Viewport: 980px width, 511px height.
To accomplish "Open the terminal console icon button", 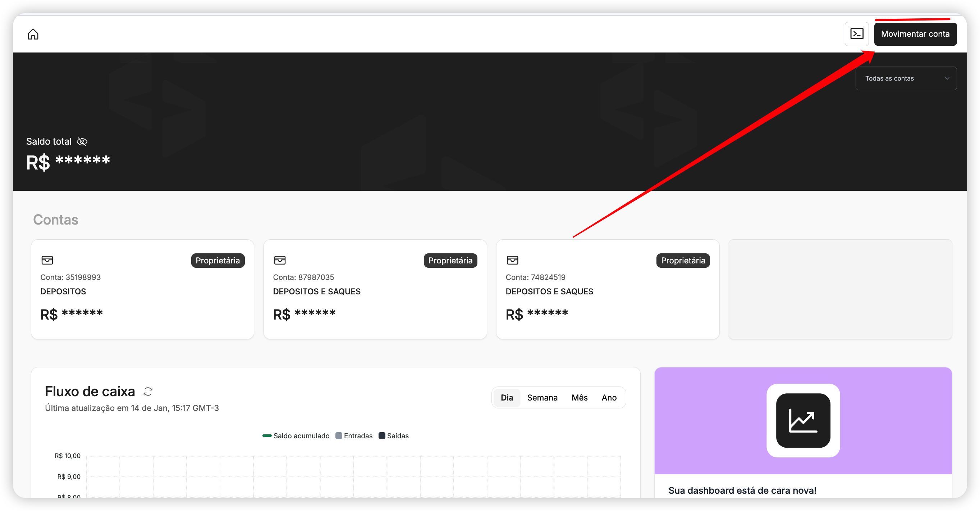I will [856, 34].
